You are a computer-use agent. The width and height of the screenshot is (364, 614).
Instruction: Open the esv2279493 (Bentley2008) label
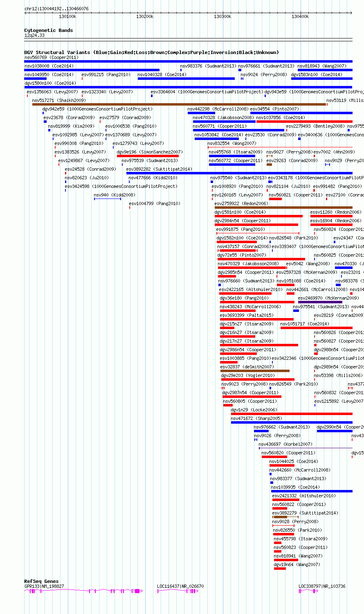pos(316,126)
